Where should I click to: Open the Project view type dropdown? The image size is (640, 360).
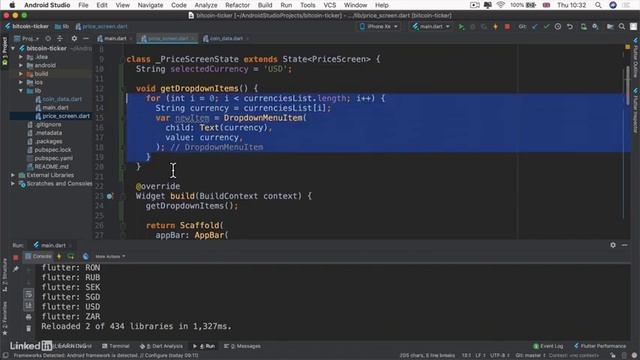[27, 38]
